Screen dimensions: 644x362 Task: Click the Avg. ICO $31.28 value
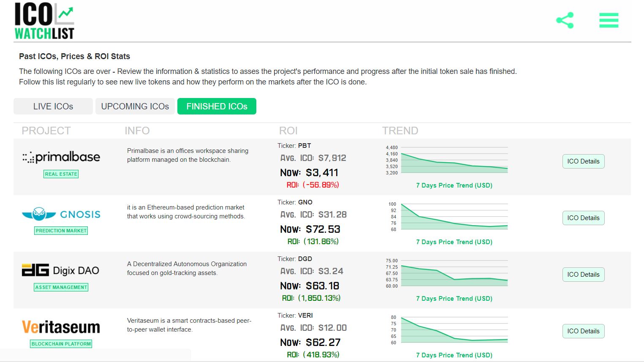pos(313,215)
